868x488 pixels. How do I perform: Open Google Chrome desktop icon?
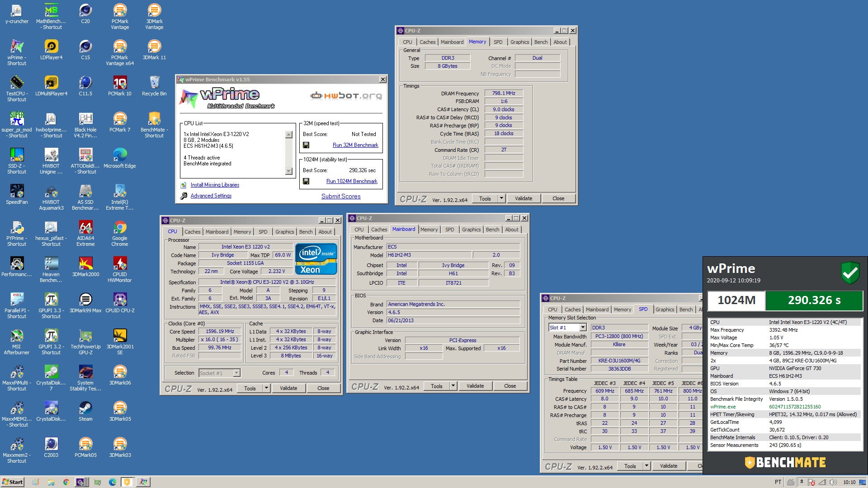point(120,234)
